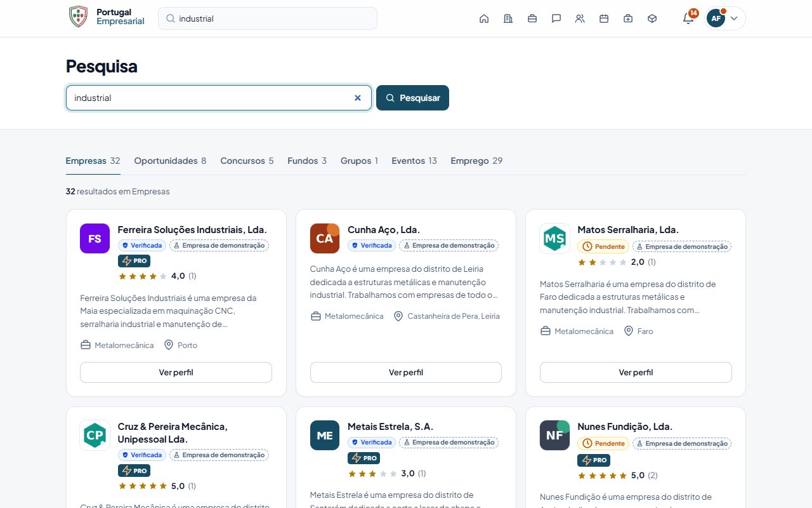Screen dimensions: 812x508
Task: Switch to the Fundos 3 tab
Action: click(x=307, y=161)
